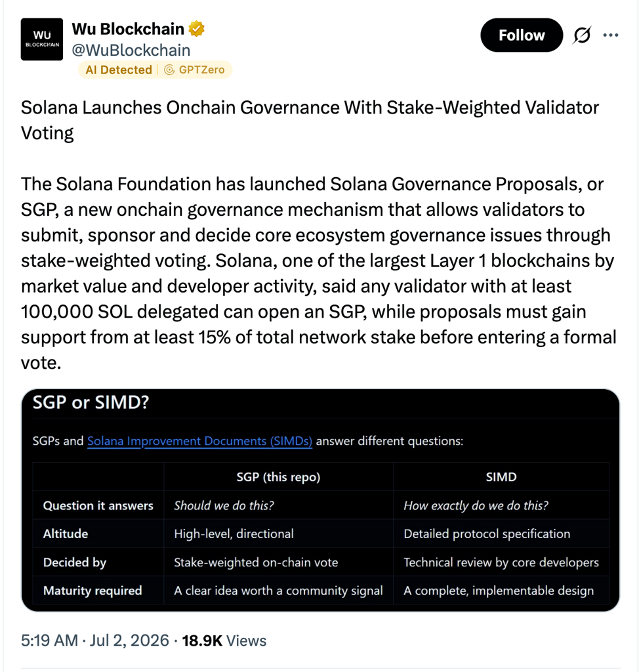Follow the Wu Blockchain account

pos(521,35)
